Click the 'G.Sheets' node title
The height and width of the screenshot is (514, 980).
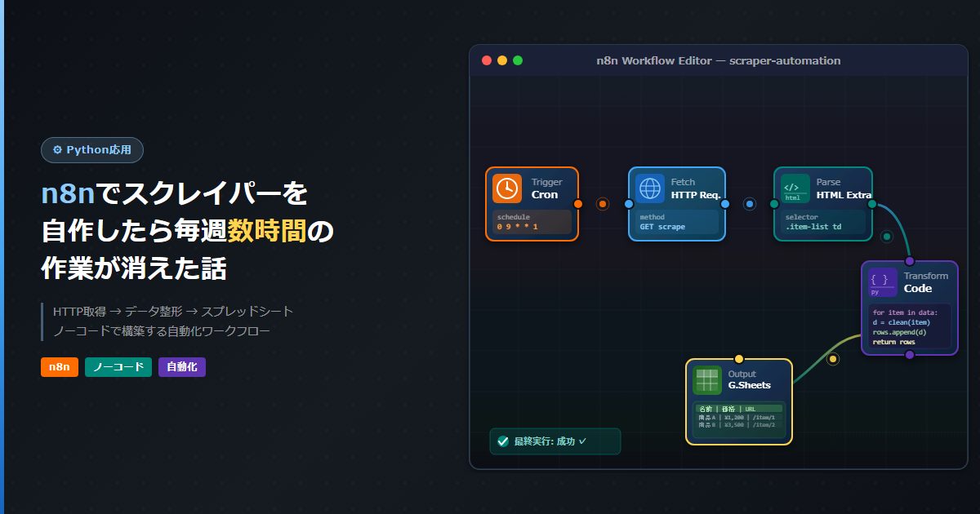[x=750, y=386]
